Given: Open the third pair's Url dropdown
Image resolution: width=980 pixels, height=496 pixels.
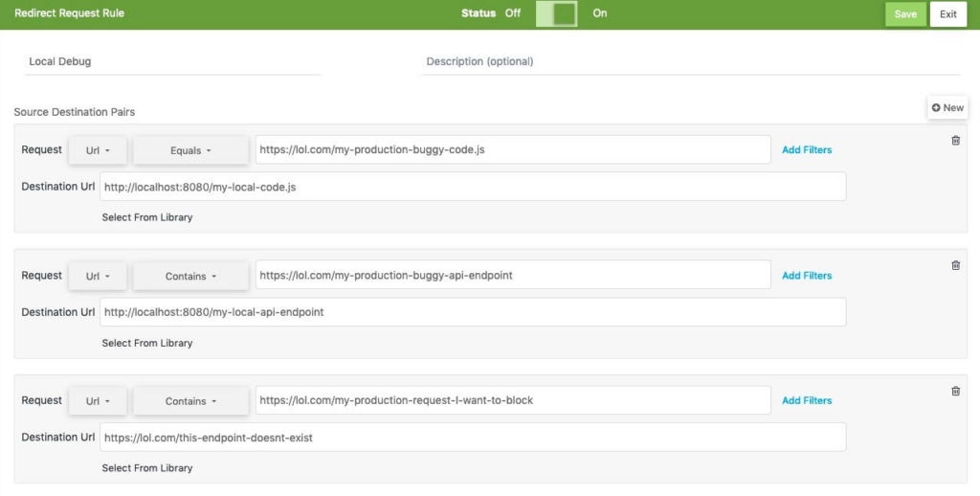Looking at the screenshot, I should 98,401.
